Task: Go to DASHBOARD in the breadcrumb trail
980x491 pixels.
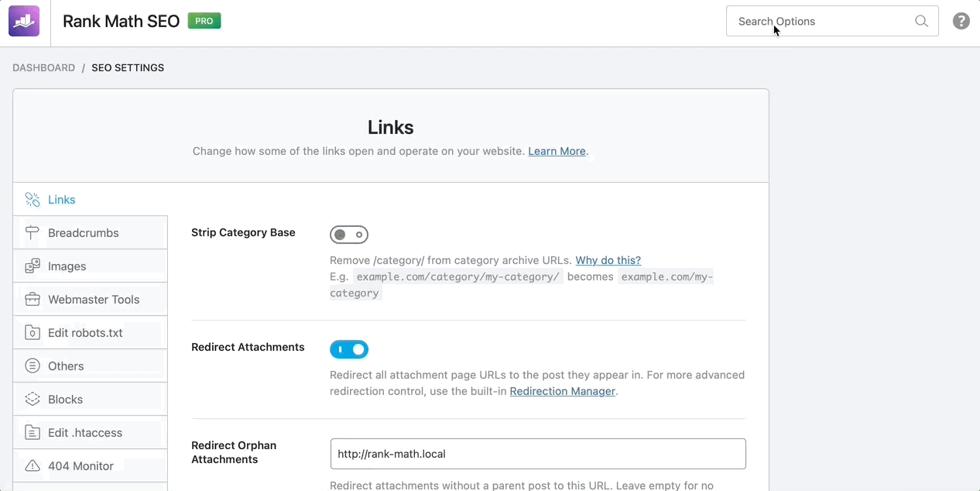Action: click(x=43, y=67)
